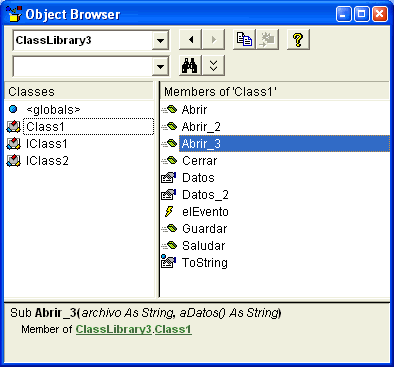Click the Members of 'Class1' header

[x=275, y=91]
